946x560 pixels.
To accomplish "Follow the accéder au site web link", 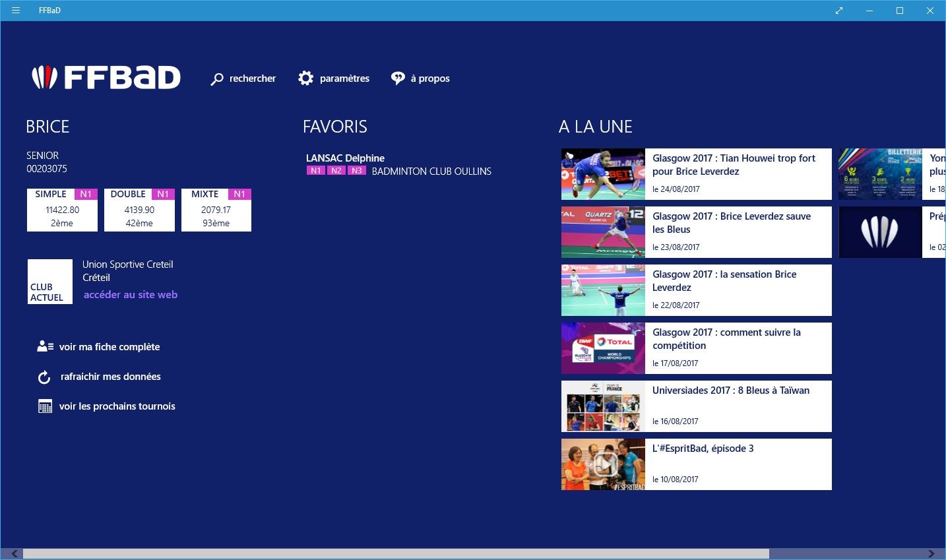I will tap(131, 295).
